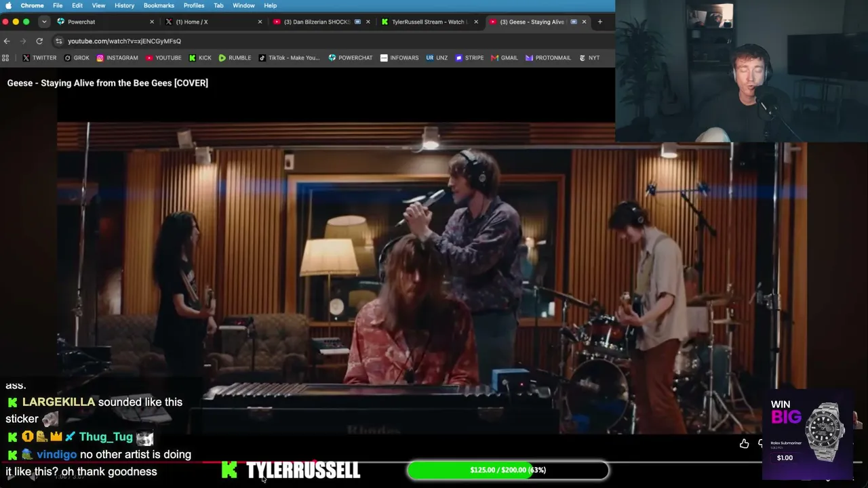The width and height of the screenshot is (868, 488).
Task: Open the Bookmarks menu
Action: (x=159, y=5)
